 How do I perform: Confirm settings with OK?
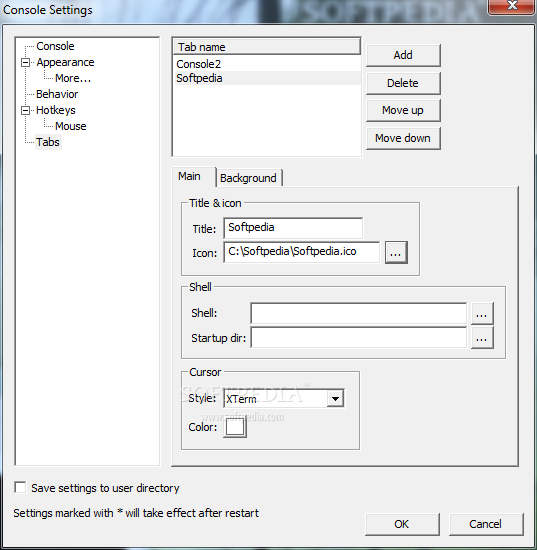point(402,524)
